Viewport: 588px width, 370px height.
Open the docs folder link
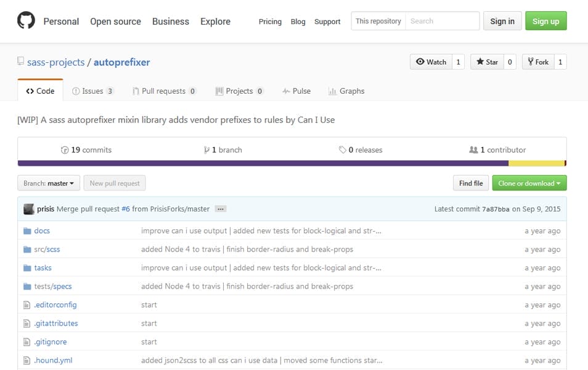coord(42,231)
